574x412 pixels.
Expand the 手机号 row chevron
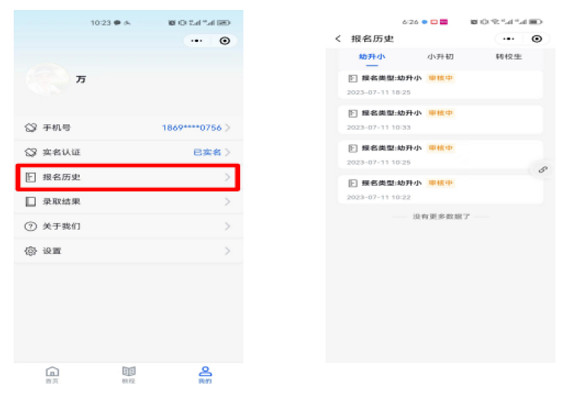tap(228, 127)
